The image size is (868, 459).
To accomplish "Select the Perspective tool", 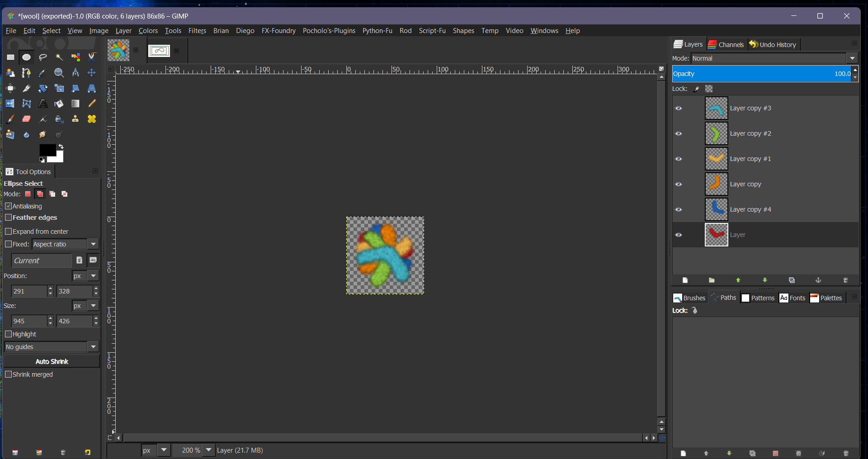I will click(92, 88).
